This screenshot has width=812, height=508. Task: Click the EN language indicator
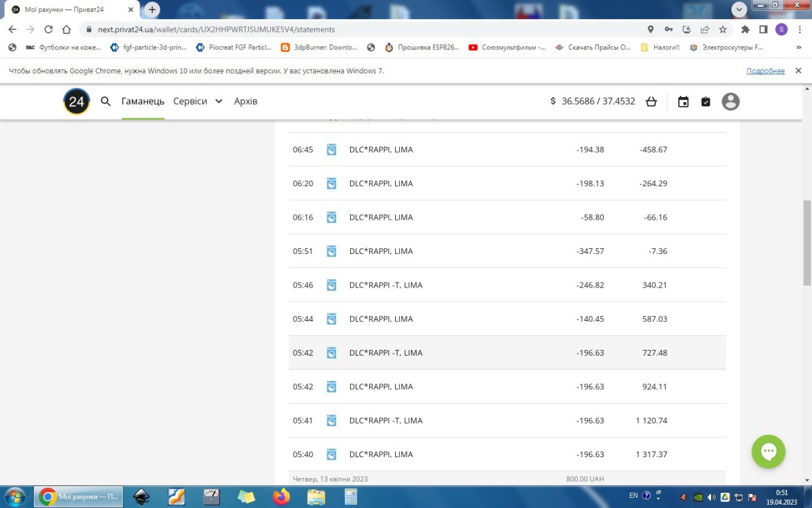pyautogui.click(x=634, y=496)
